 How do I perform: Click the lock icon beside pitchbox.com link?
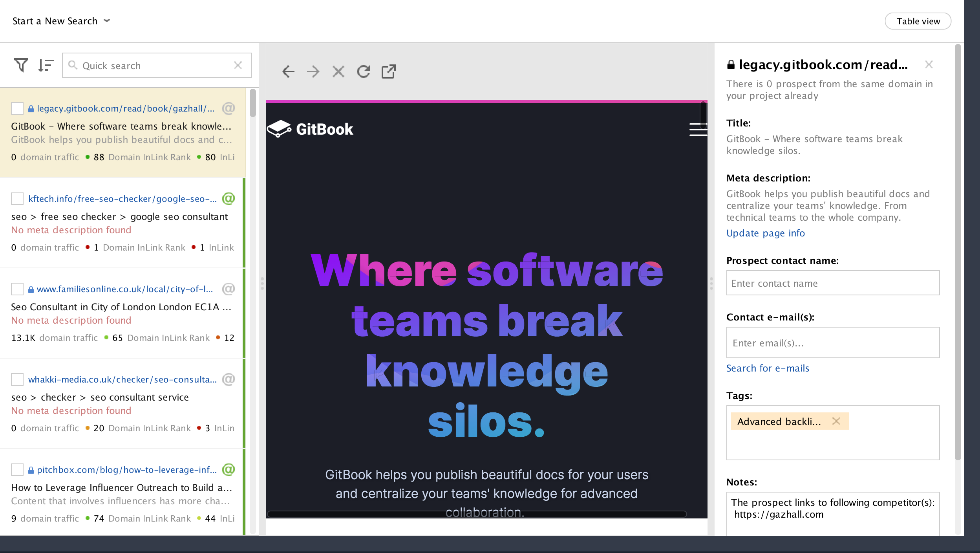click(x=31, y=470)
